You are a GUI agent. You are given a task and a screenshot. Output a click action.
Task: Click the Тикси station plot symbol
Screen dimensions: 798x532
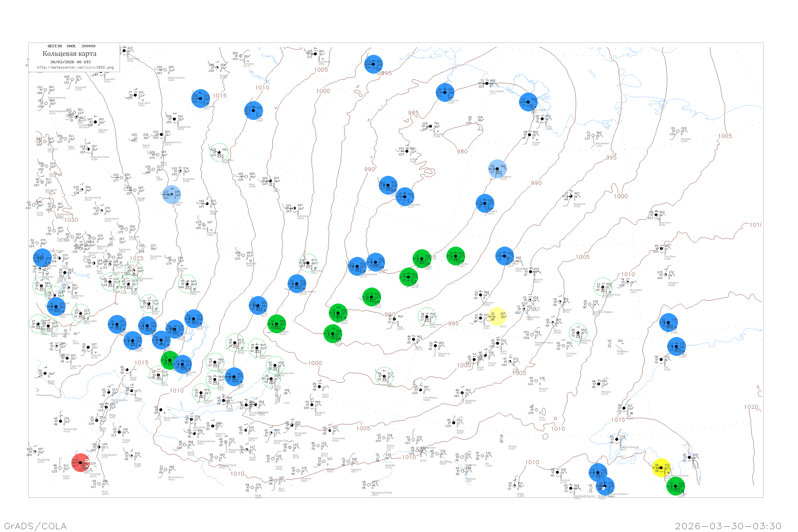[542, 119]
